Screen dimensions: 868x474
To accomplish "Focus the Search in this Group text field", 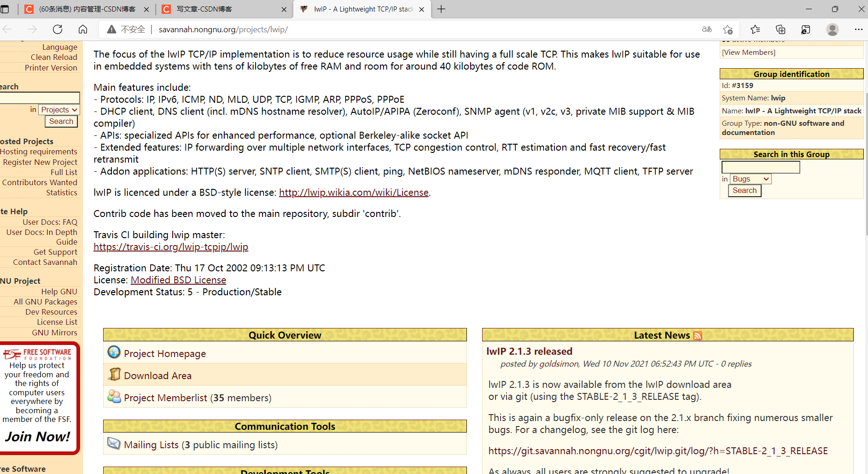I will tap(761, 167).
